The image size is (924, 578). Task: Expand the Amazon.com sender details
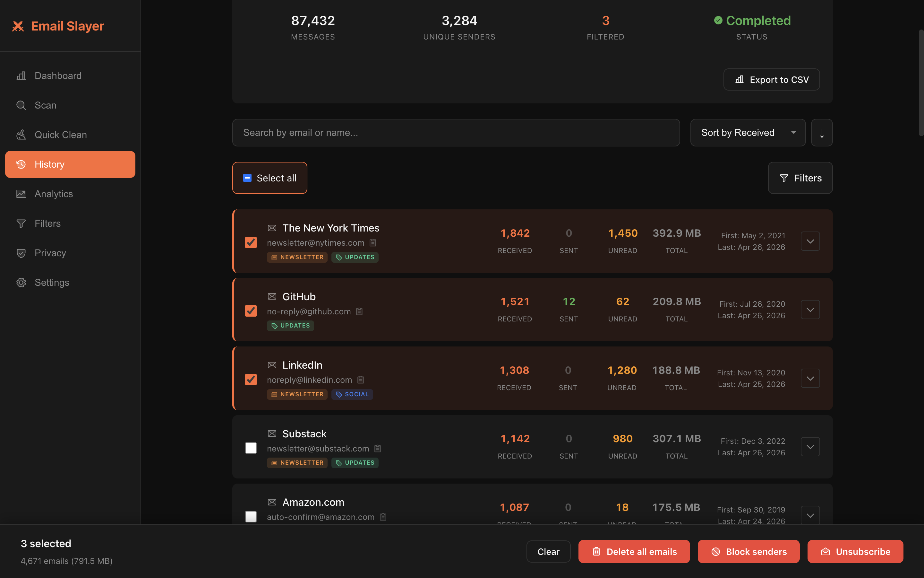coord(810,515)
